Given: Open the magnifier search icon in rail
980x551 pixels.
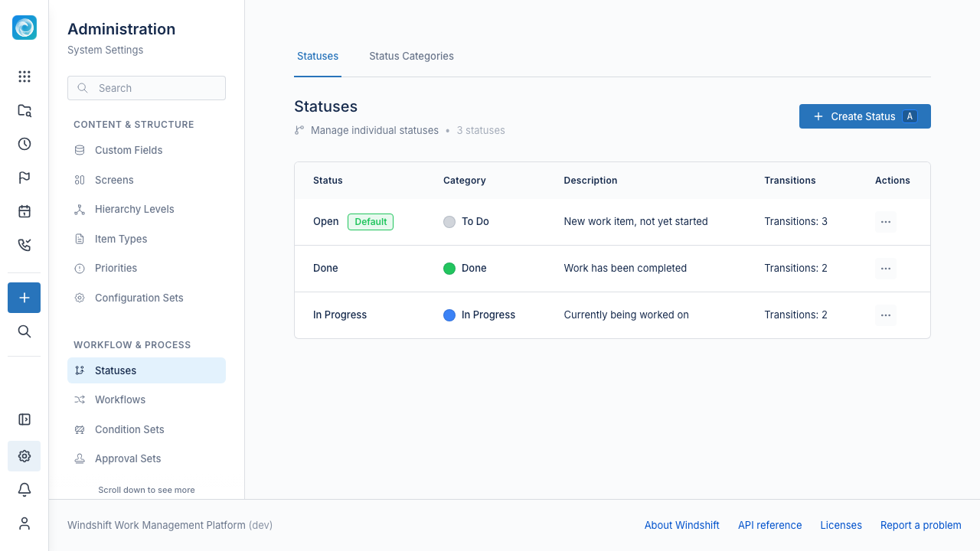Looking at the screenshot, I should [x=24, y=331].
